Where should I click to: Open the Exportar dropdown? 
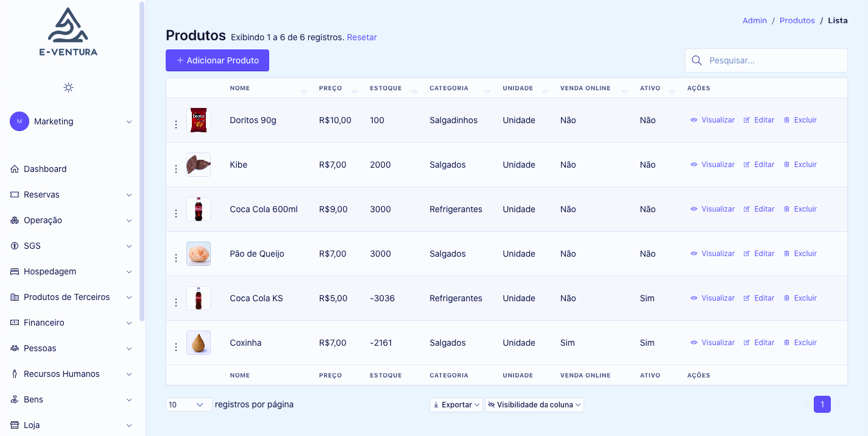(456, 404)
